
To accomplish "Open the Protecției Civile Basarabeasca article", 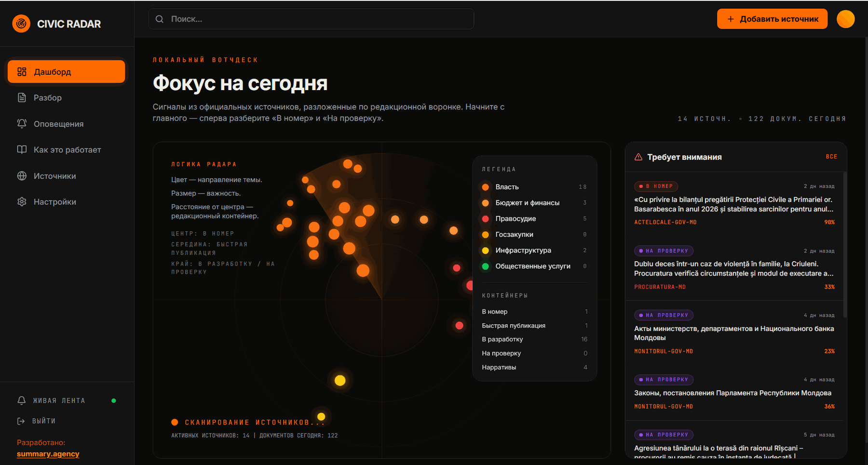I will click(x=733, y=204).
